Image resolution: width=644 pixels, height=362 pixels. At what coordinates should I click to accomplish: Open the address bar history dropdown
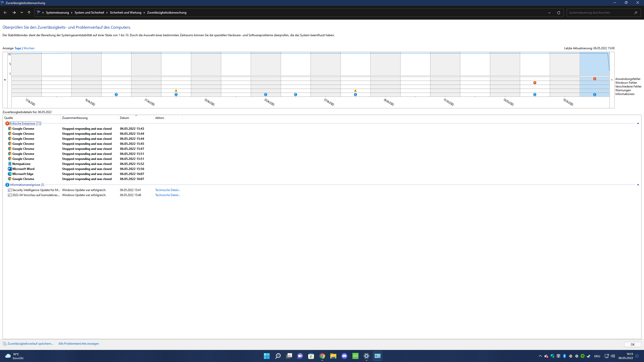pyautogui.click(x=549, y=13)
